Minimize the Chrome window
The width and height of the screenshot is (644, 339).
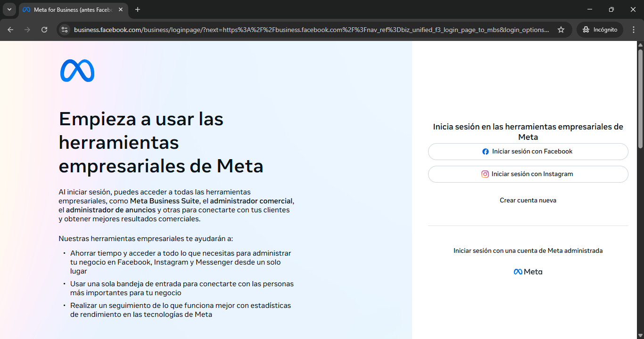coord(590,9)
